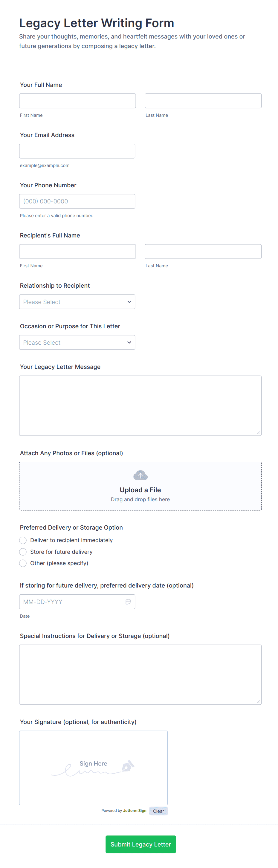Open the Relationship to Recipient dropdown

coord(77,302)
